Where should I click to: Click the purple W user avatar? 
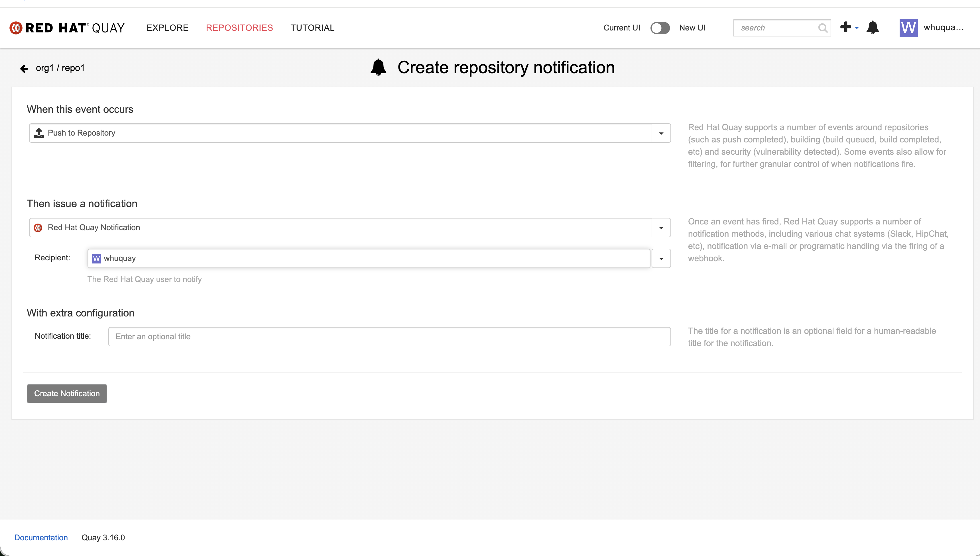click(908, 28)
